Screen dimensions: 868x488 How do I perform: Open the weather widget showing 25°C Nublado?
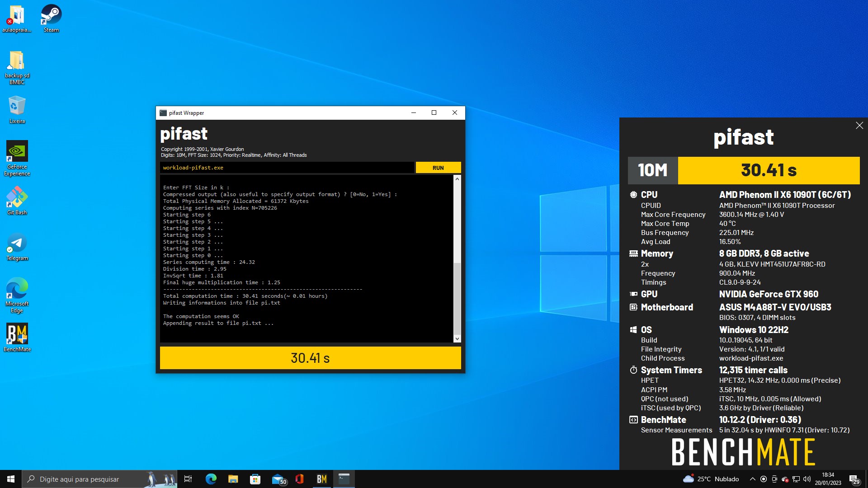[x=711, y=479]
